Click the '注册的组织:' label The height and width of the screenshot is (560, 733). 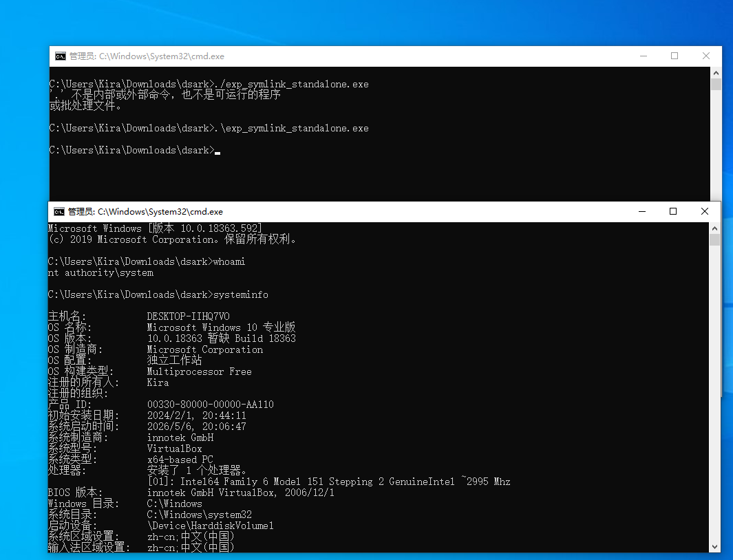78,394
